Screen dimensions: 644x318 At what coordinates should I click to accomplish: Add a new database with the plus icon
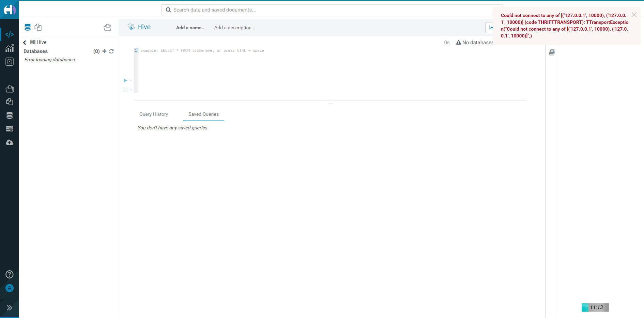pos(104,51)
